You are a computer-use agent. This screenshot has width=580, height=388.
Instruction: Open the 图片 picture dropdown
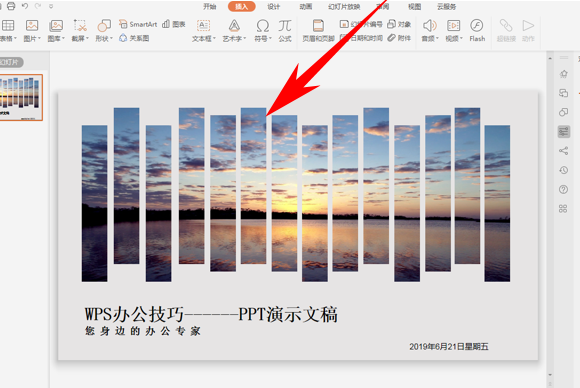(32, 30)
